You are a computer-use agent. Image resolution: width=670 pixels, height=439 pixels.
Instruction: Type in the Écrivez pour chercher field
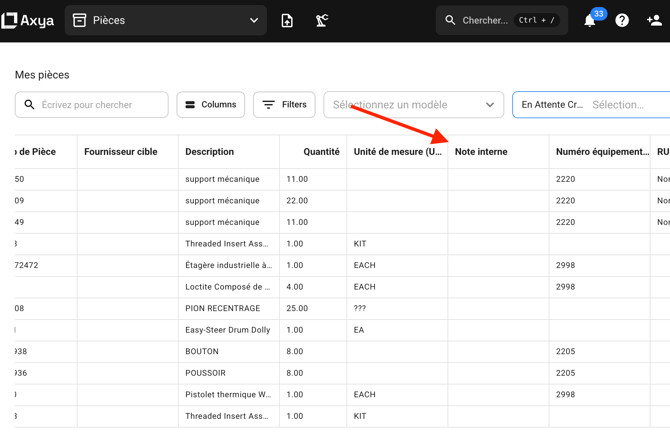100,105
